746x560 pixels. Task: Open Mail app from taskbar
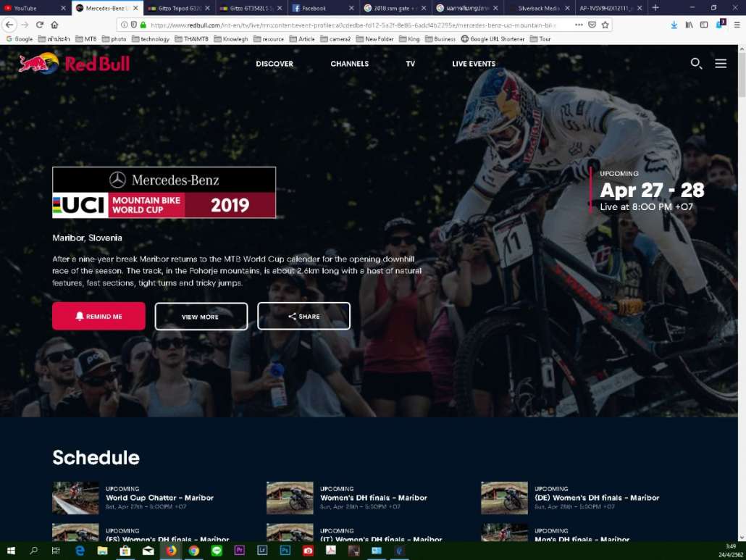148,551
